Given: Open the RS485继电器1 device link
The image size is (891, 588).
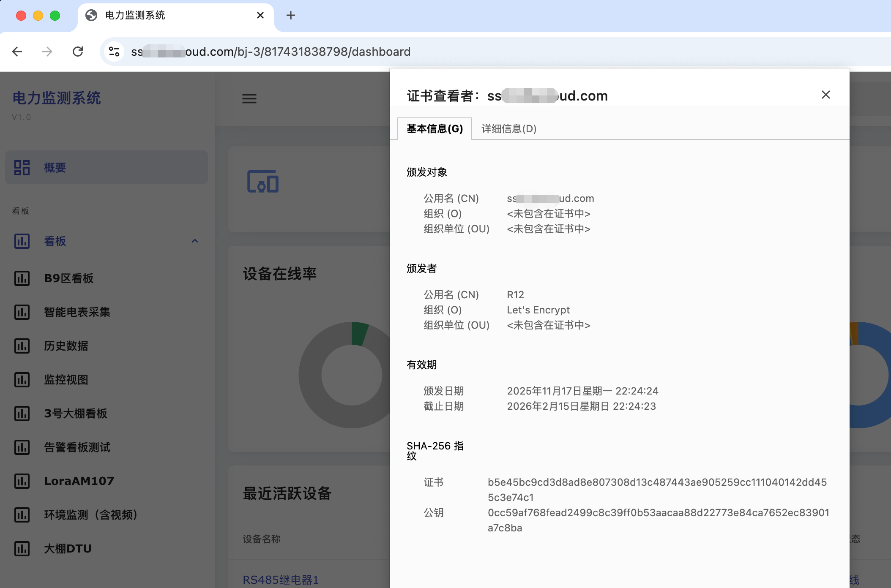Looking at the screenshot, I should [x=281, y=580].
